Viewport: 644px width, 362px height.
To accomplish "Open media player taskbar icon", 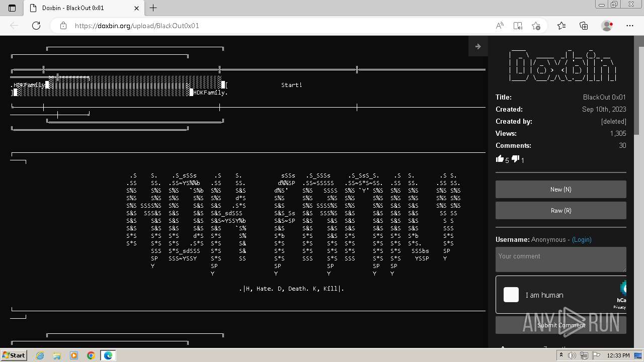I will (74, 355).
